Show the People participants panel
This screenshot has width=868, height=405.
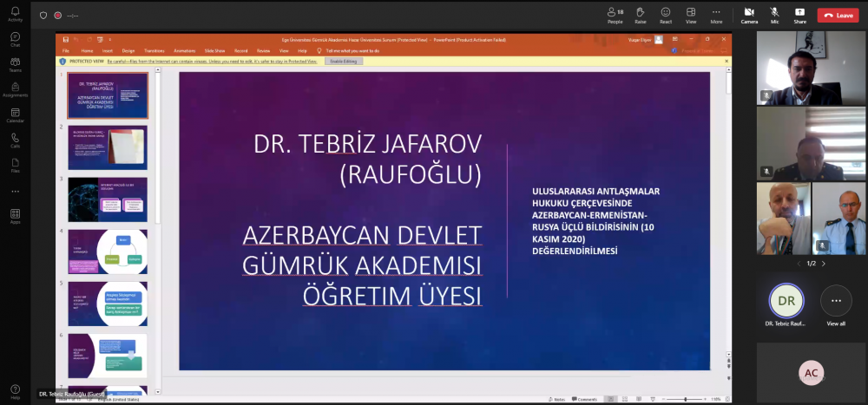pyautogui.click(x=615, y=15)
